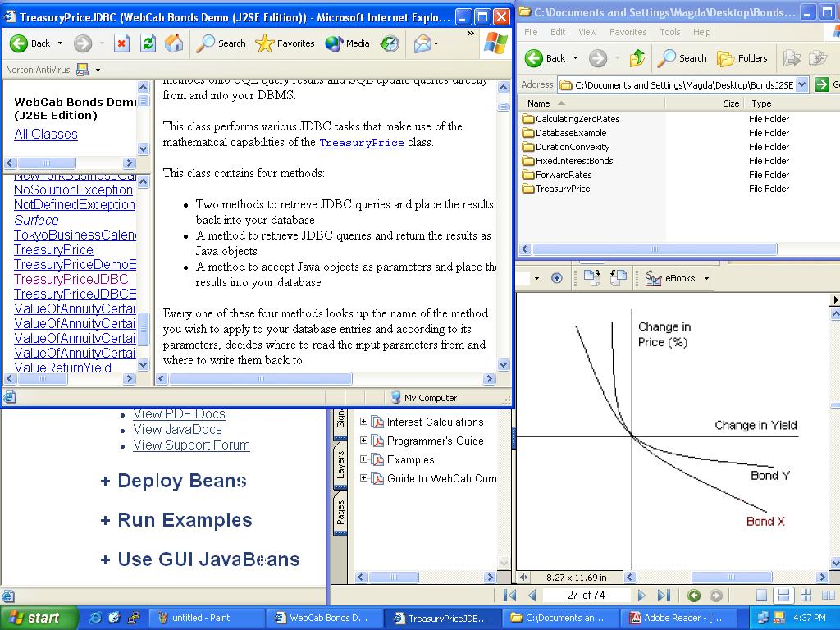Jump to last page in Adobe Reader
The height and width of the screenshot is (630, 840).
pyautogui.click(x=663, y=596)
